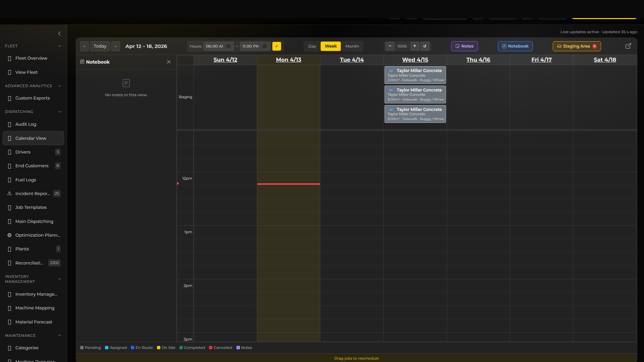Collapse the sidebar using the back chevron

[60, 34]
